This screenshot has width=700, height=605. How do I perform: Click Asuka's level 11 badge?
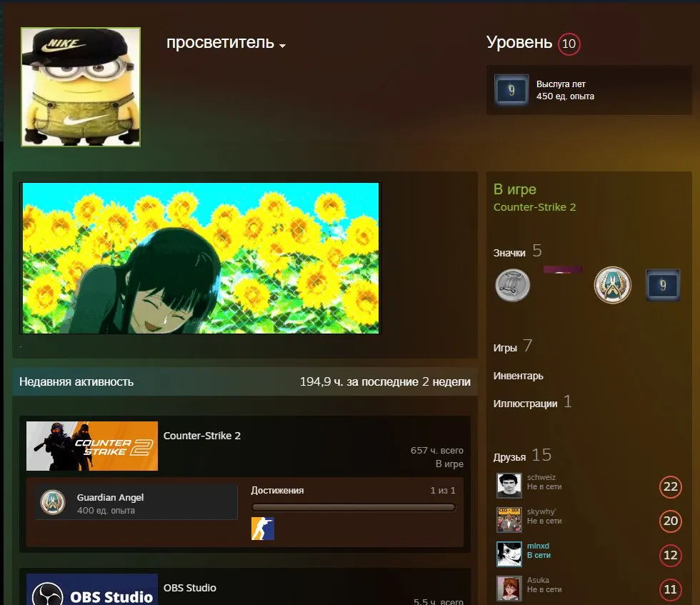[x=671, y=589]
